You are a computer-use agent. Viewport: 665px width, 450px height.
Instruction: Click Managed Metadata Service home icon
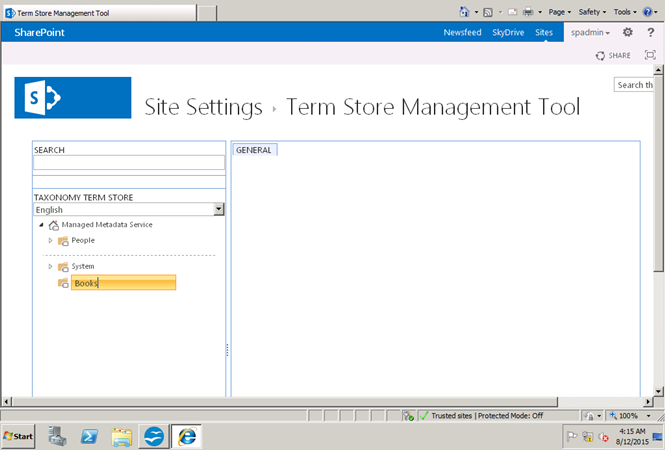(53, 225)
